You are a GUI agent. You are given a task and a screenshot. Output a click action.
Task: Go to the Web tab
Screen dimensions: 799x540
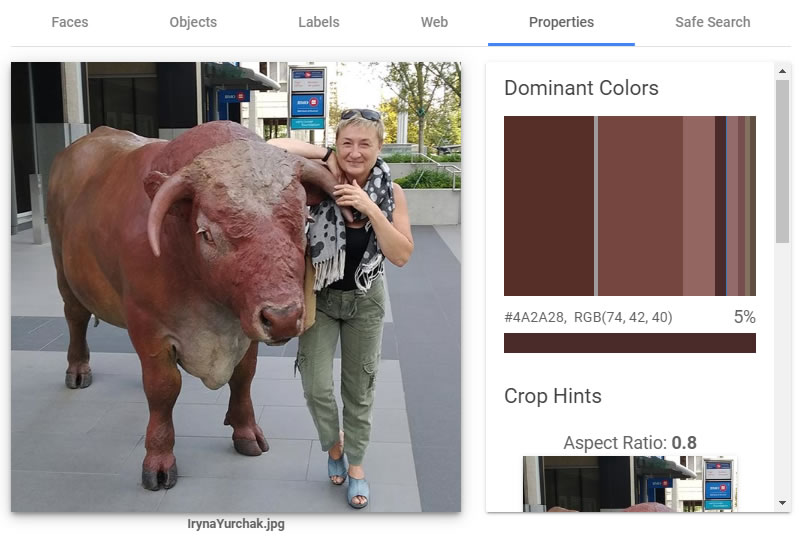pyautogui.click(x=434, y=22)
